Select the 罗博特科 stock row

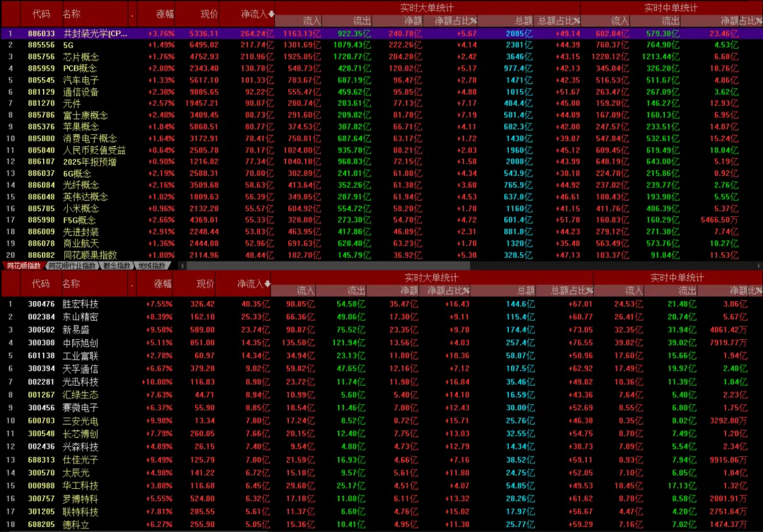click(x=381, y=498)
